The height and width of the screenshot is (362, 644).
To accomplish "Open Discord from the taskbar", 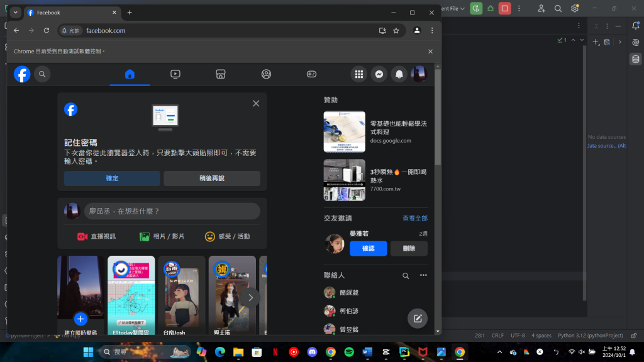I will (312, 352).
